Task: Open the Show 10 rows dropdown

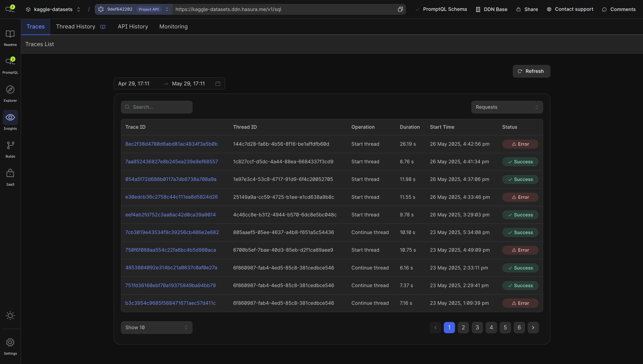Action: [x=156, y=327]
